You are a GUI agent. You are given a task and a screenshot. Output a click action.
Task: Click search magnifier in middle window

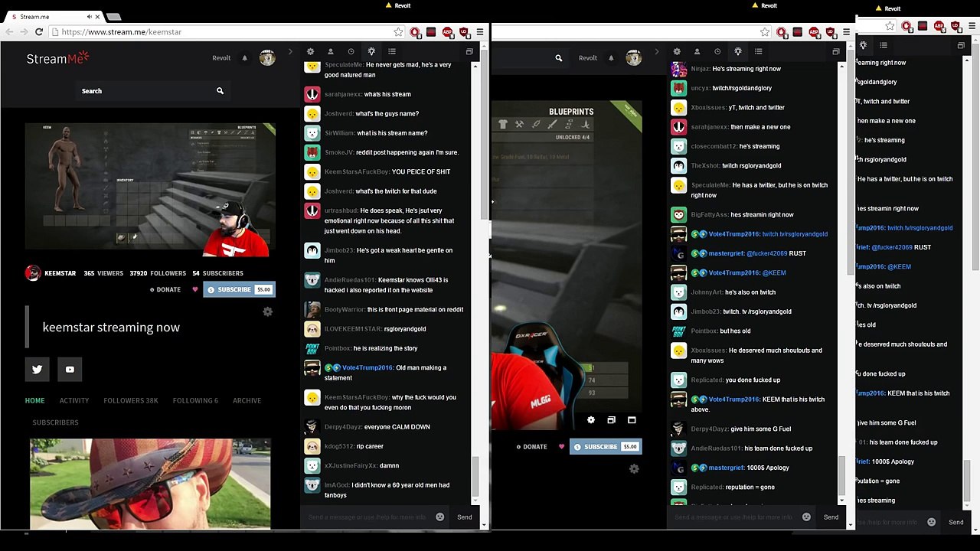[559, 58]
